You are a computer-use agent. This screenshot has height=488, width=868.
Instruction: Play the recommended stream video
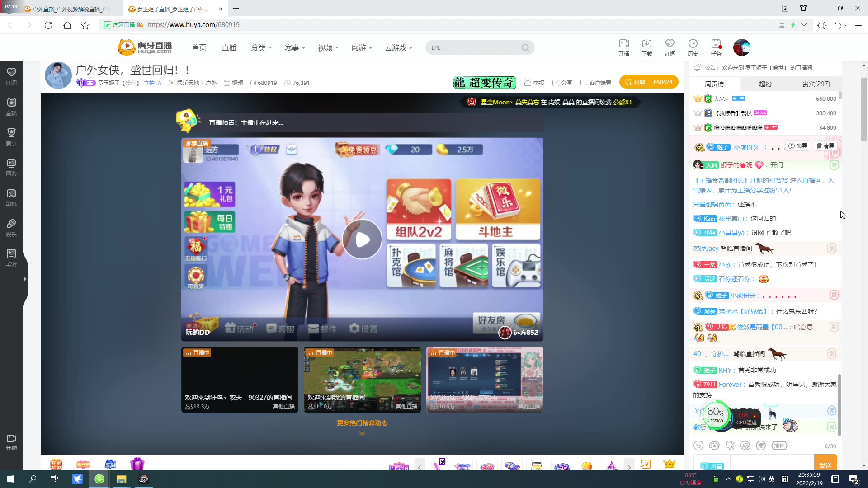tap(362, 239)
